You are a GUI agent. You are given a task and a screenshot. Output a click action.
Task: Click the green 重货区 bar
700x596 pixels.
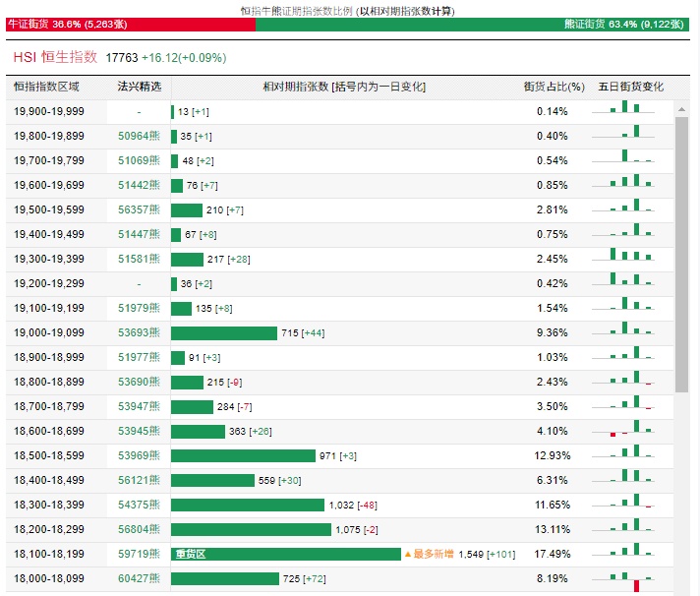pos(285,555)
